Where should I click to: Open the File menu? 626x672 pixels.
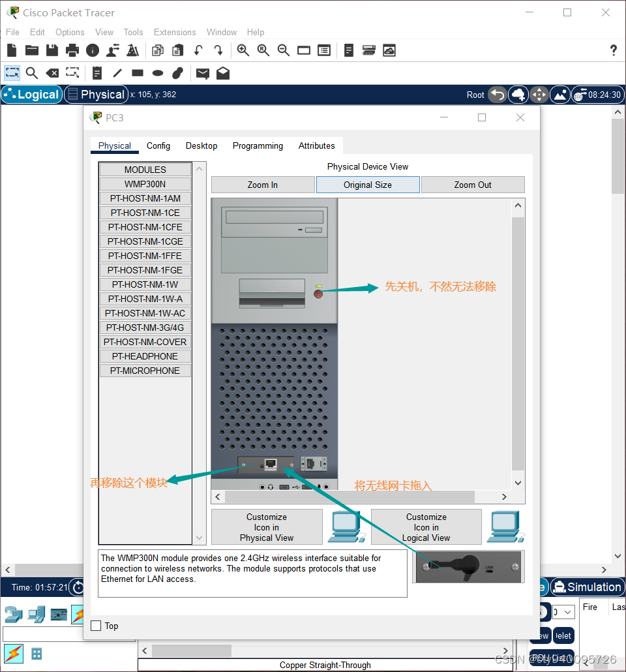tap(12, 32)
